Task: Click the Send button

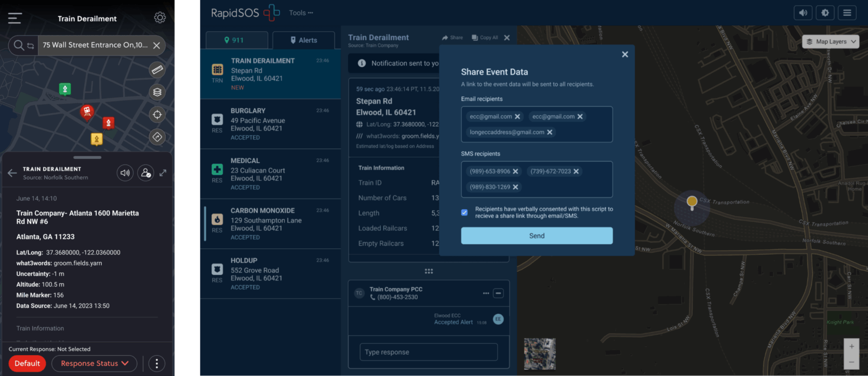Action: (537, 236)
